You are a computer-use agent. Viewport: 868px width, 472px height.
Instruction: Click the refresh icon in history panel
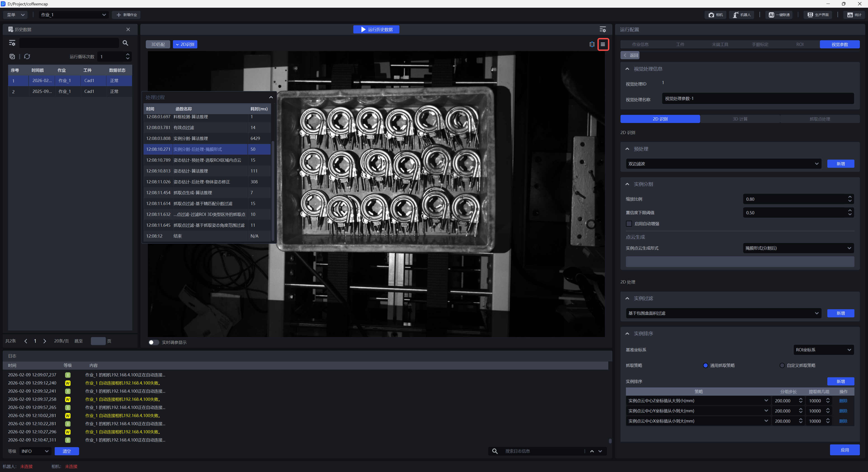point(27,57)
